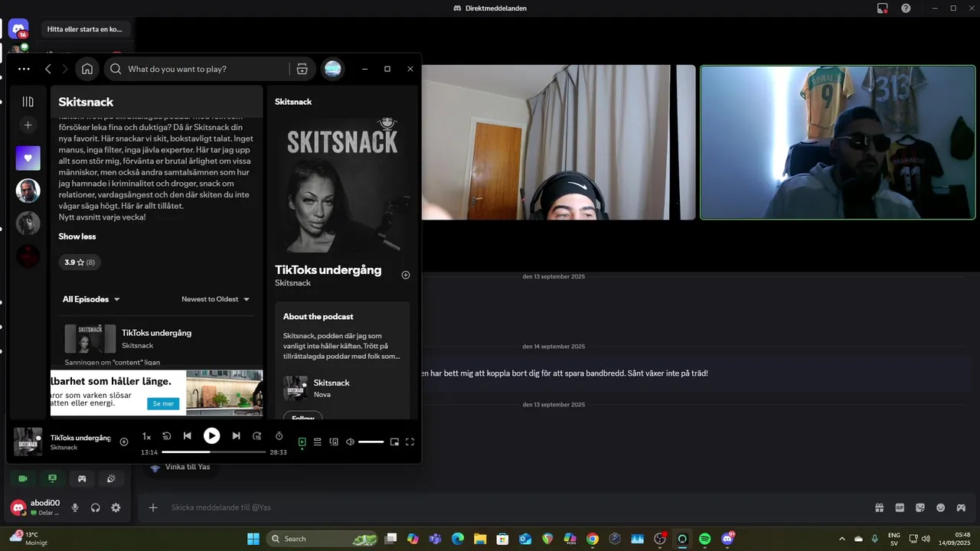Toggle the Now Playing view
Screen dimensions: 980x551
(x=302, y=442)
